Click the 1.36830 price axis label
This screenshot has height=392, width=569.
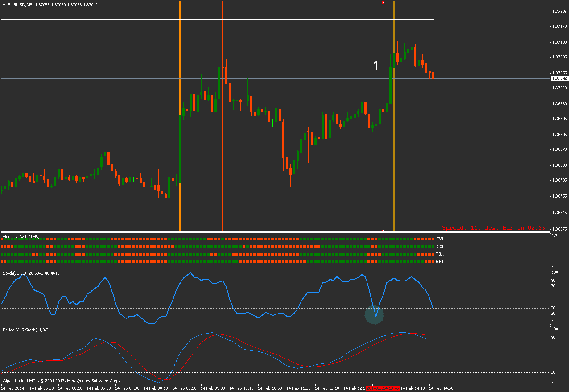559,165
